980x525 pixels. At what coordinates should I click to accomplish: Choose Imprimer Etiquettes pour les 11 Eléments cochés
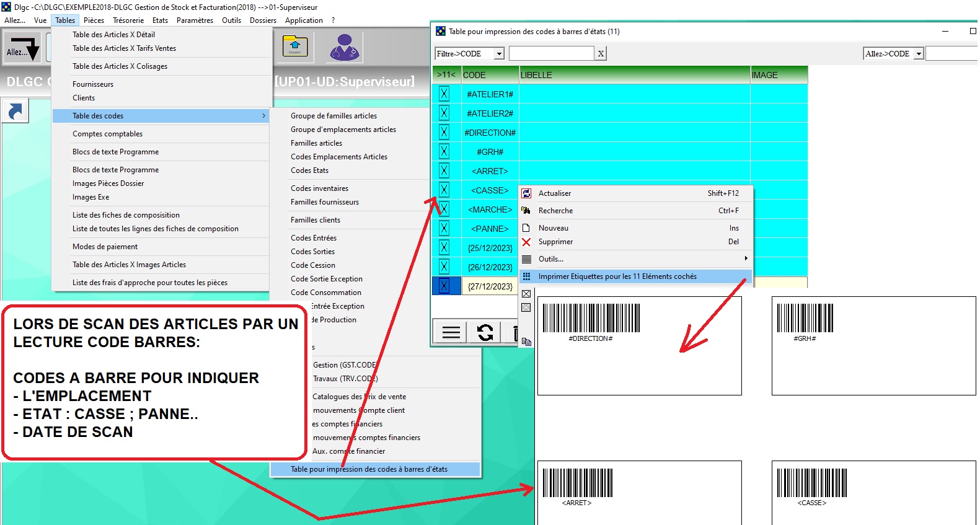(635, 276)
